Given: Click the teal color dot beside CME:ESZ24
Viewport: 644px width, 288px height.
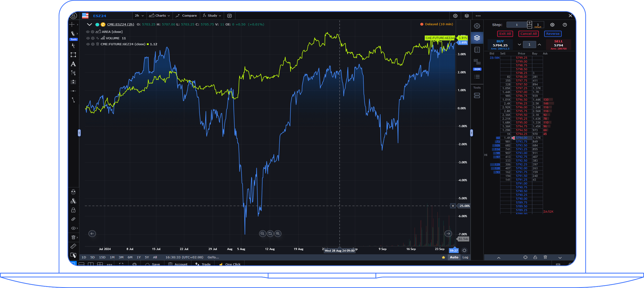Looking at the screenshot, I should click(97, 24).
